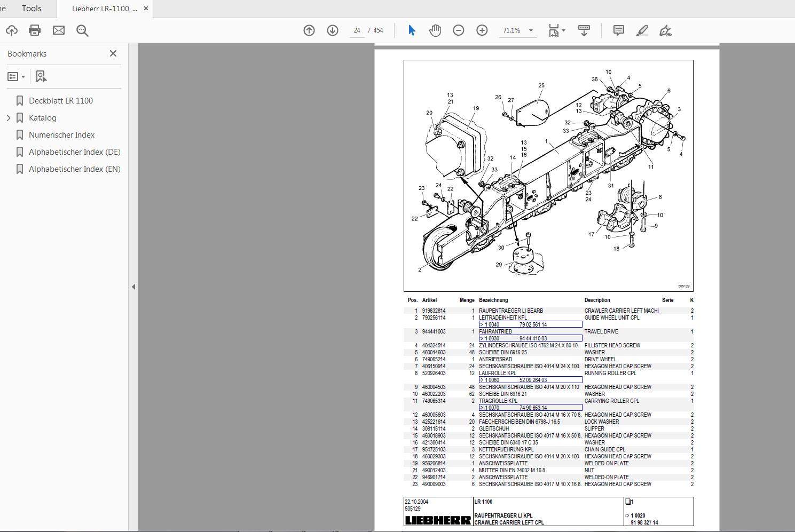Image resolution: width=795 pixels, height=532 pixels.
Task: Expand the Katalog bookmark
Action: coord(8,117)
